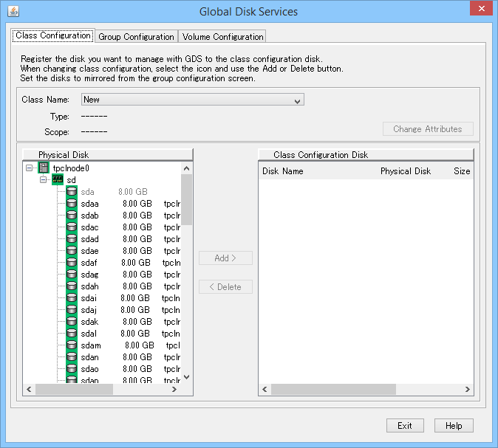
Task: Select the sdao disk icon
Action: [x=72, y=368]
